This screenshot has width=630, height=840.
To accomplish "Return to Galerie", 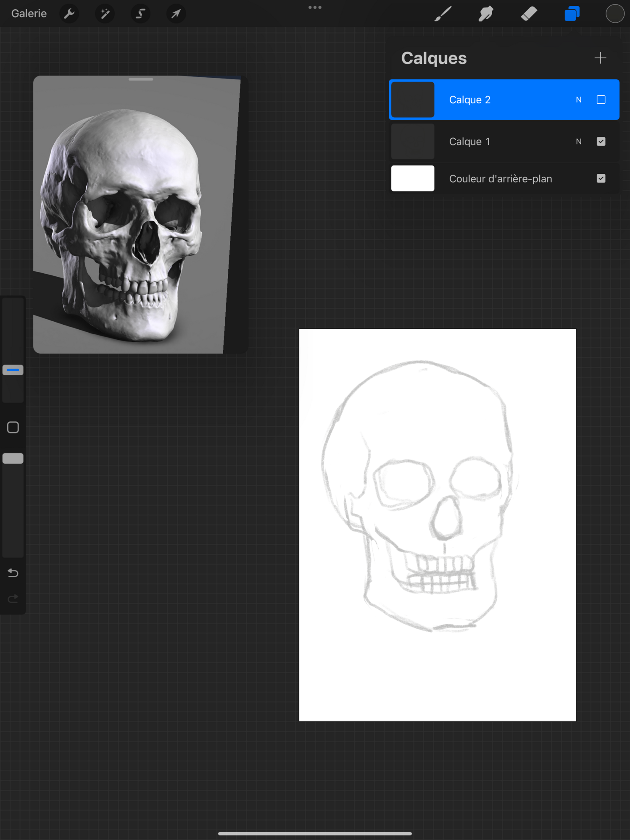I will (29, 14).
